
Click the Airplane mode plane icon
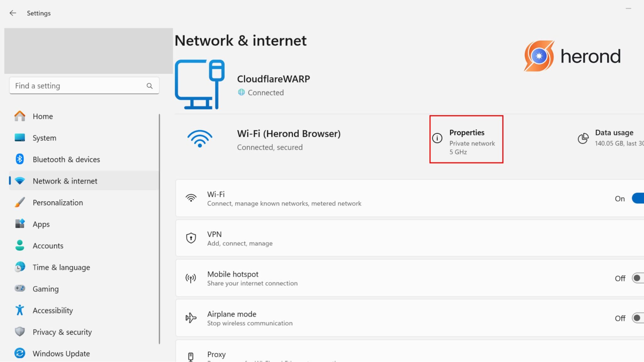tap(191, 318)
